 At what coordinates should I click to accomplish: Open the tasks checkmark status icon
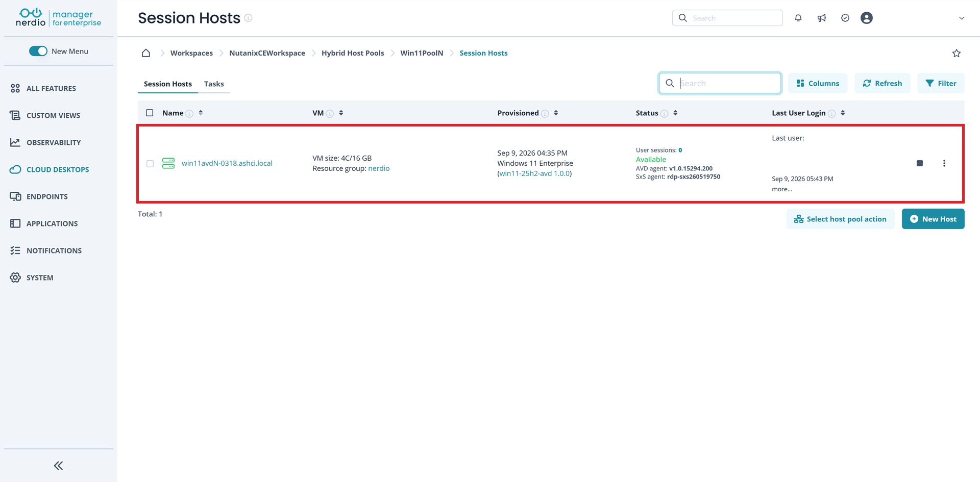[845, 18]
